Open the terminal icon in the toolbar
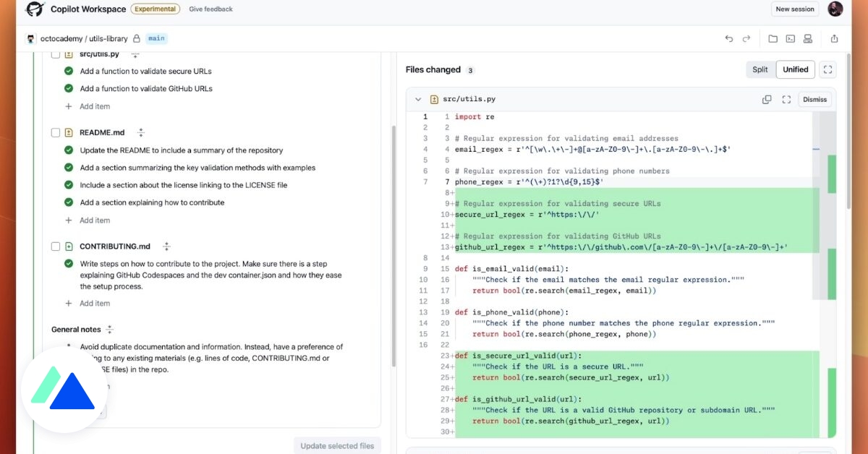The width and height of the screenshot is (868, 454). (x=790, y=38)
